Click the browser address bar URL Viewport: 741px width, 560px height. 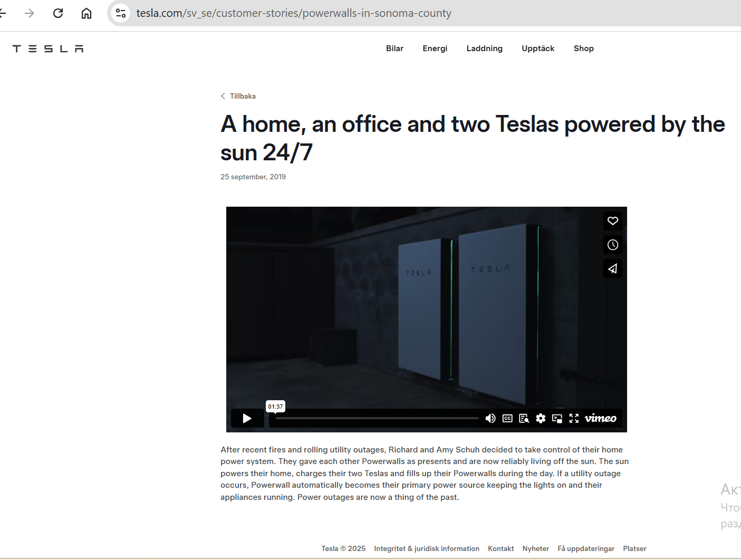[294, 13]
